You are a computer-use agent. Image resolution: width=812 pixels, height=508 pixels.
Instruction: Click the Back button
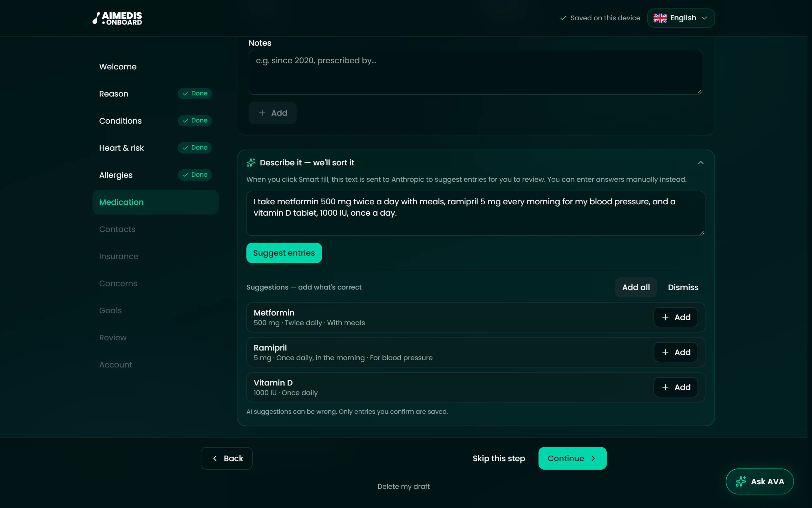pyautogui.click(x=226, y=458)
